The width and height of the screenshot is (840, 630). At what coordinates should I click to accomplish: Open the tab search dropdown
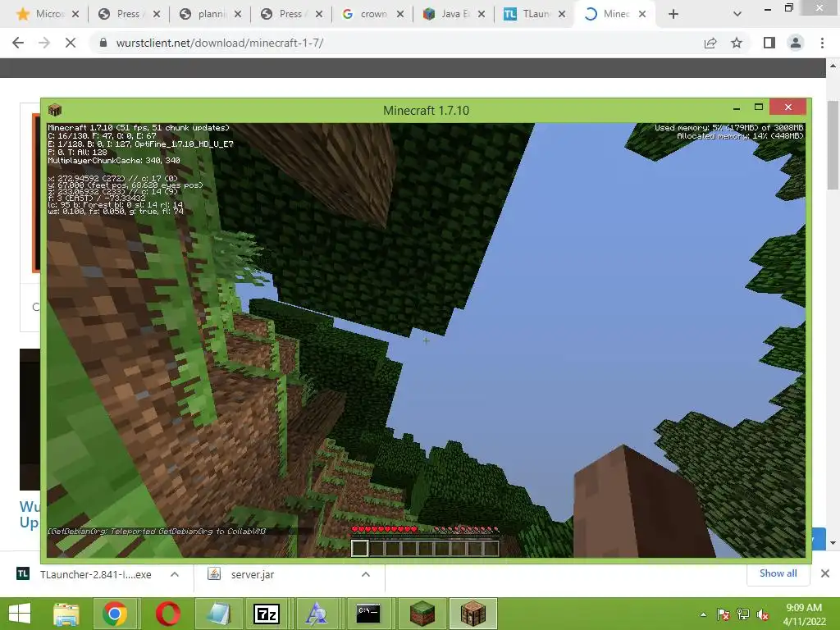coord(737,15)
